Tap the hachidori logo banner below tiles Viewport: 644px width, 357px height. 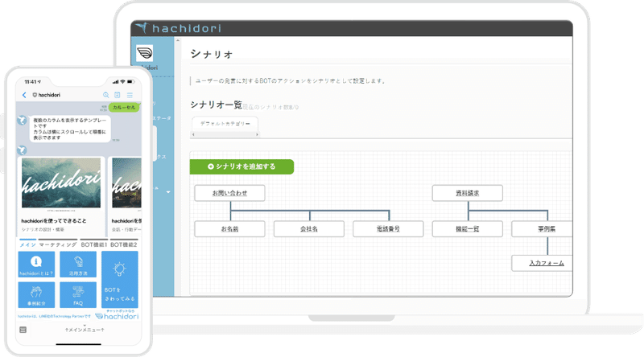tap(117, 315)
